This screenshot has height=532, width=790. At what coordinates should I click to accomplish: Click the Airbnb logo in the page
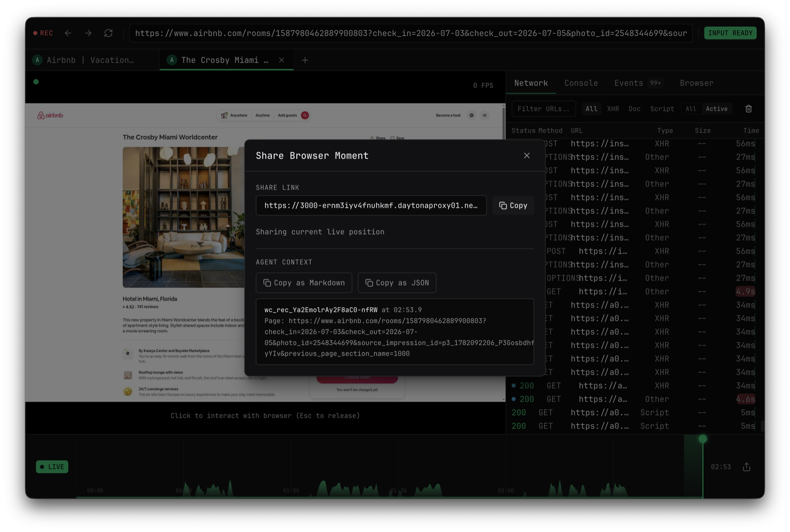[x=50, y=115]
